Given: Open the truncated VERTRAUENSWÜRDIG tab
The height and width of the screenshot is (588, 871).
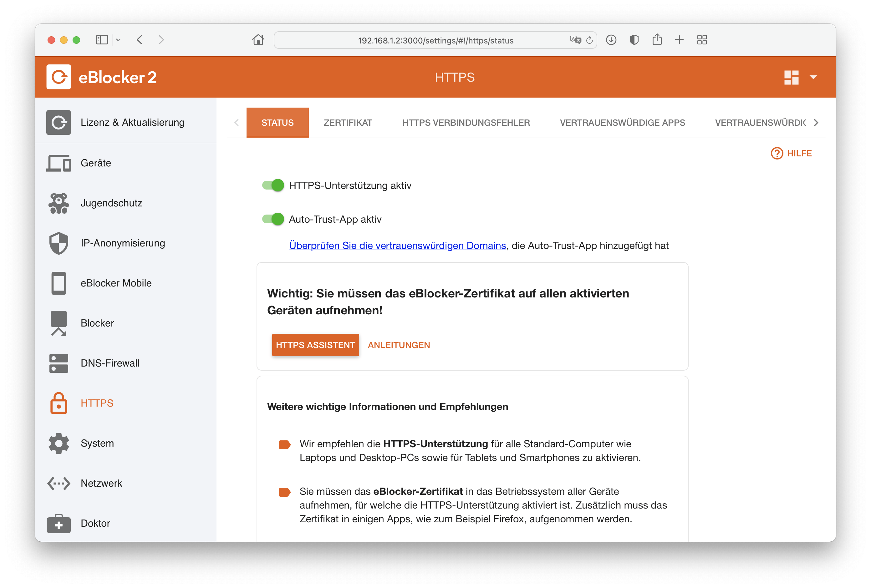Looking at the screenshot, I should tap(760, 123).
